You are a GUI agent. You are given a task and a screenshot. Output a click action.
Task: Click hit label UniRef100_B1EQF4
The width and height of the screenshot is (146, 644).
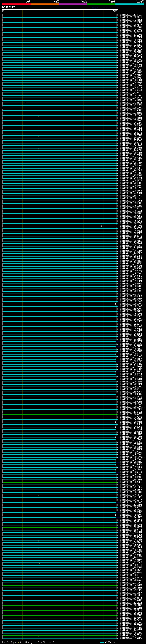(131, 37)
